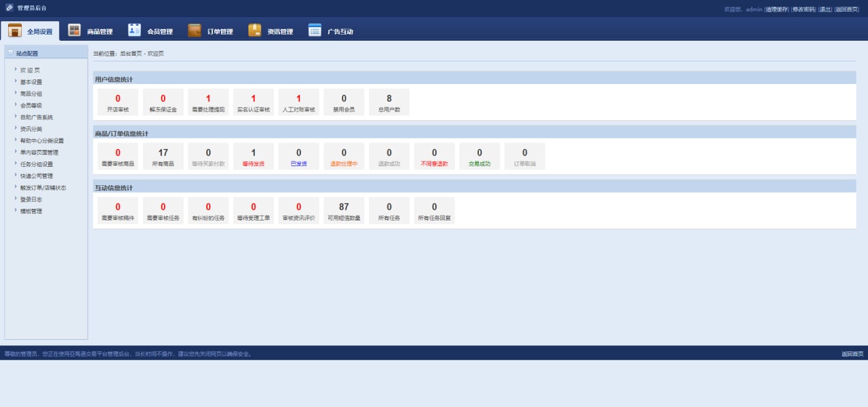The width and height of the screenshot is (868, 407).
Task: Log out via the 退出 link
Action: click(x=825, y=9)
